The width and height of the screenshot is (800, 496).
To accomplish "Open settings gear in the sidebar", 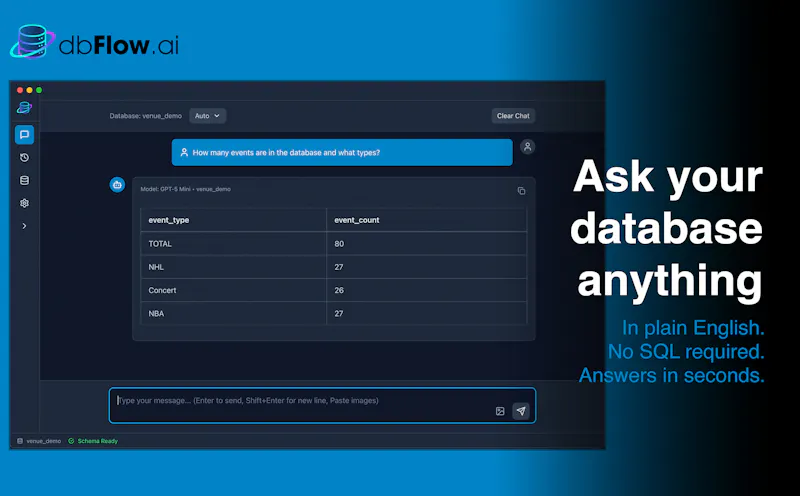I will pos(24,203).
